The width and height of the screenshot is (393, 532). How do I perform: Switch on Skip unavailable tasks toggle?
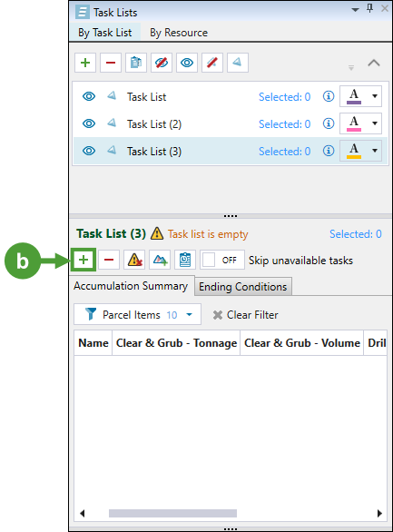coord(222,260)
